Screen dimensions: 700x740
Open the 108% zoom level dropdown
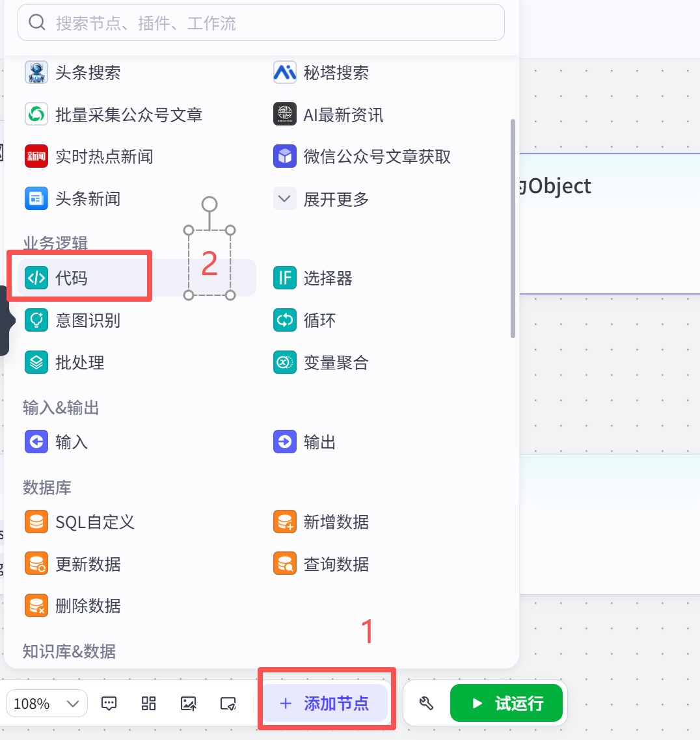(x=47, y=704)
